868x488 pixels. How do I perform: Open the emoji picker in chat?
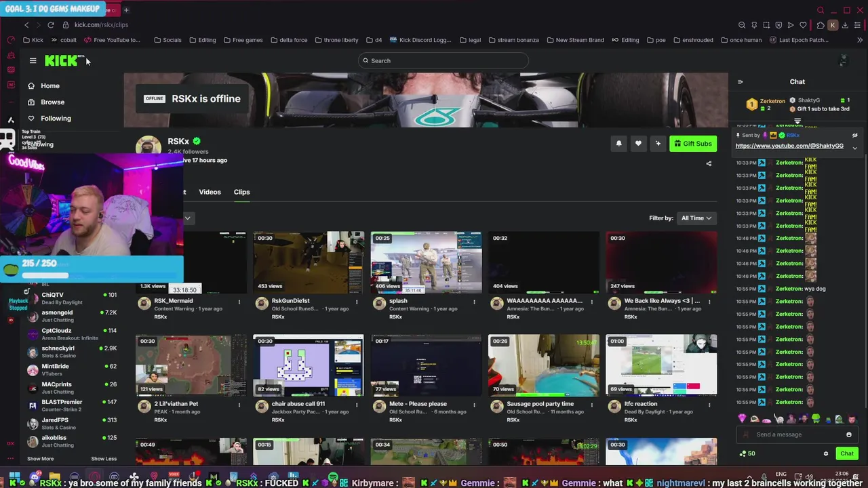point(848,434)
